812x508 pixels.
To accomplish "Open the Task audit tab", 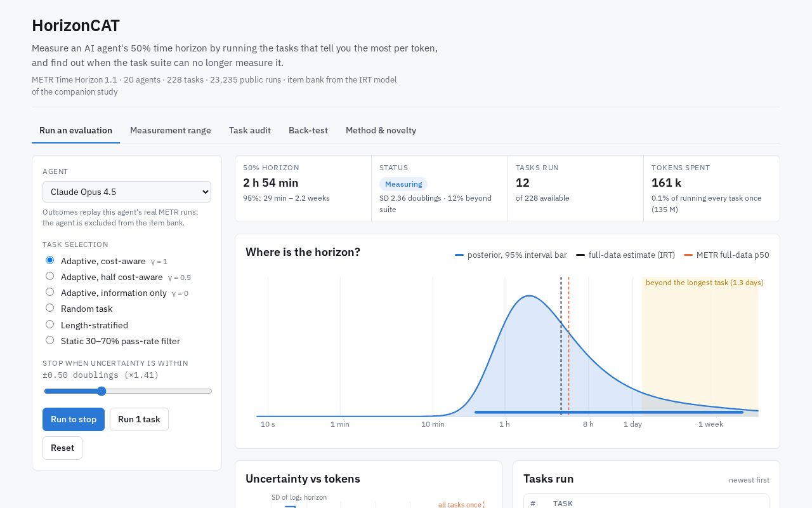I will tap(250, 130).
